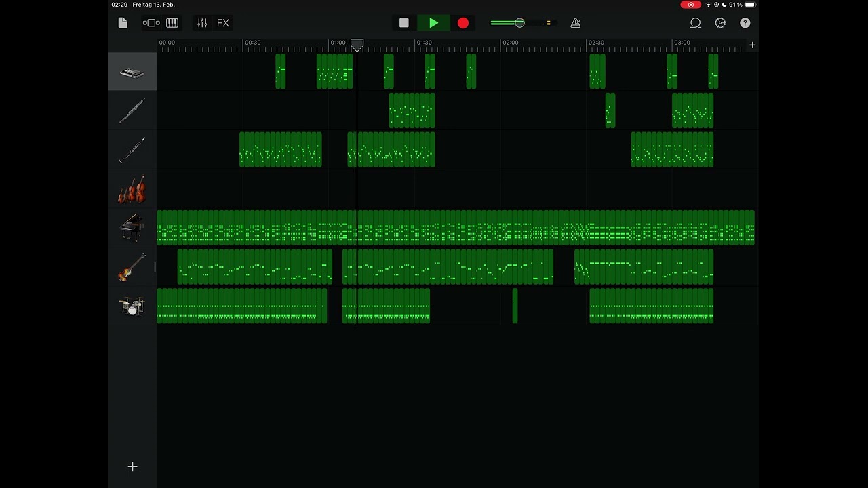Image resolution: width=868 pixels, height=488 pixels.
Task: Stop playback with the square button
Action: pos(404,23)
